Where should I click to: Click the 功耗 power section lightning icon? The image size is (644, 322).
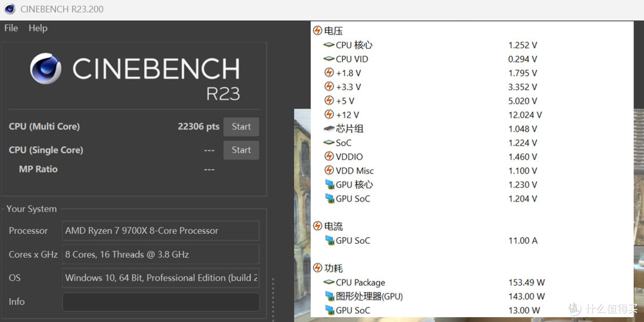(x=317, y=268)
